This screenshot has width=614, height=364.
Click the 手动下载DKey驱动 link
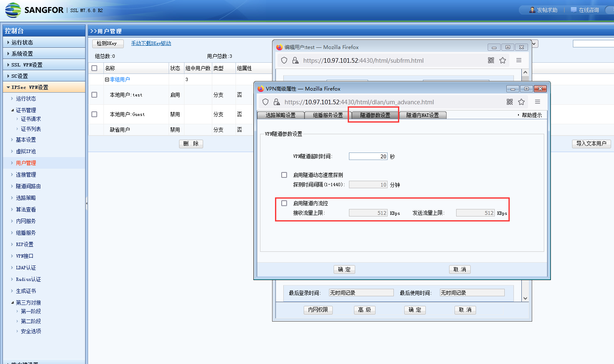(151, 43)
